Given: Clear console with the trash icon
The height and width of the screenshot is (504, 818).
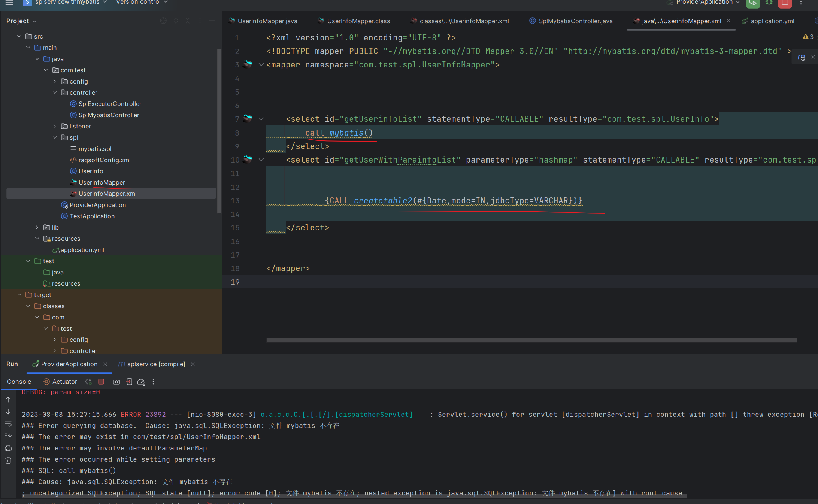Looking at the screenshot, I should (x=8, y=460).
